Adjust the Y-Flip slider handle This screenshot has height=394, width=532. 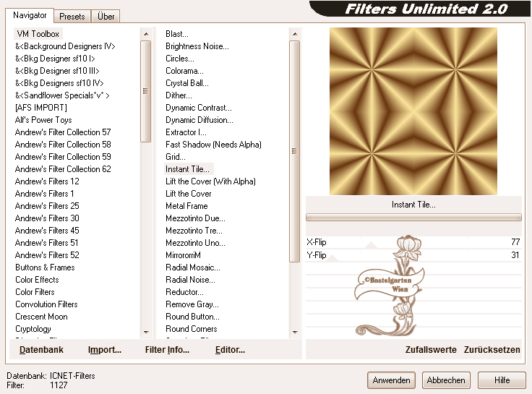coord(332,258)
